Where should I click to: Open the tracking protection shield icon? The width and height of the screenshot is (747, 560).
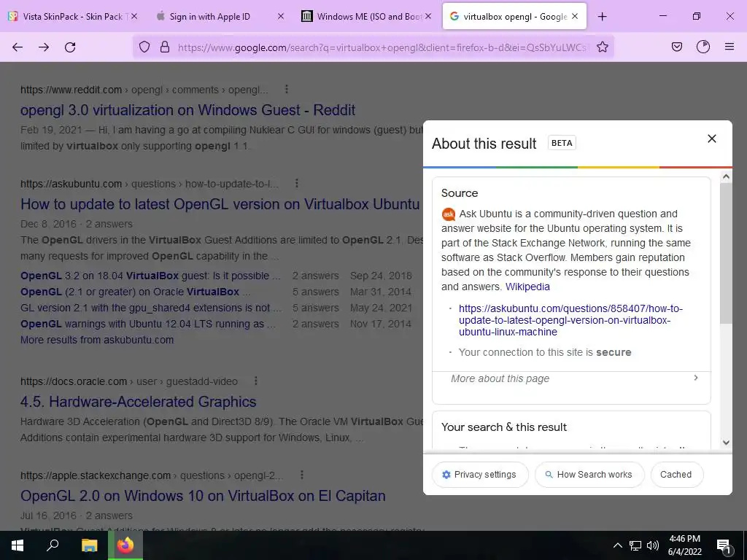[x=144, y=47]
